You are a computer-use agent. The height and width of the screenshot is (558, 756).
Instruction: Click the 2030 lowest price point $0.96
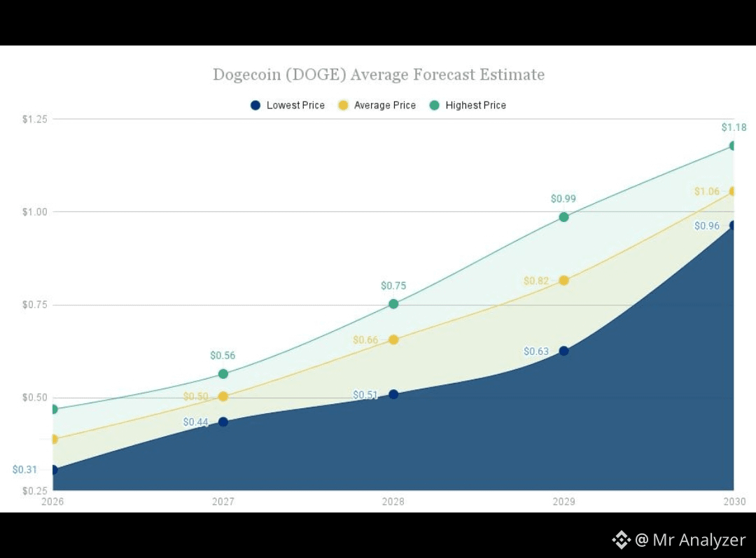(x=732, y=225)
